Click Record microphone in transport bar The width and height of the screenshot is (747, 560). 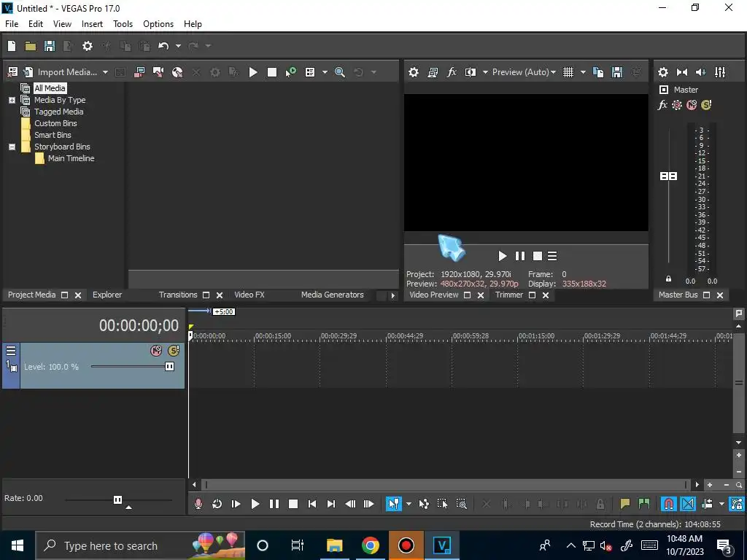[198, 504]
